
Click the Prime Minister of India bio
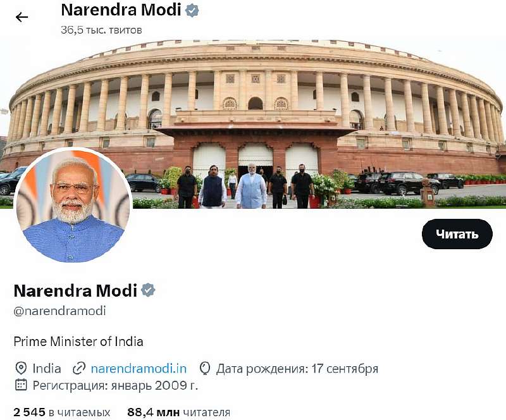78,342
